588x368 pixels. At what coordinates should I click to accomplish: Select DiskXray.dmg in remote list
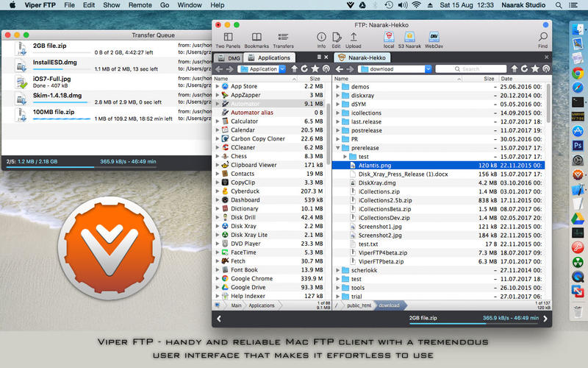click(x=438, y=183)
